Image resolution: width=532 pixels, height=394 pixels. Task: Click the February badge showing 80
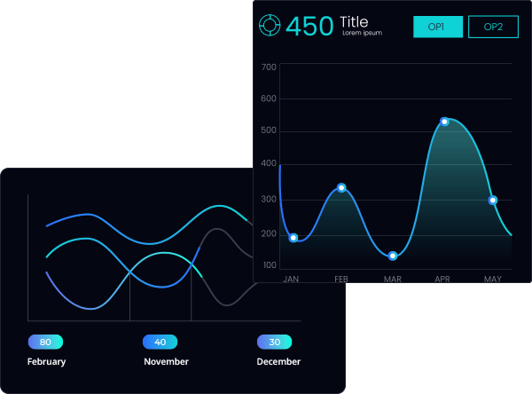[x=45, y=343]
